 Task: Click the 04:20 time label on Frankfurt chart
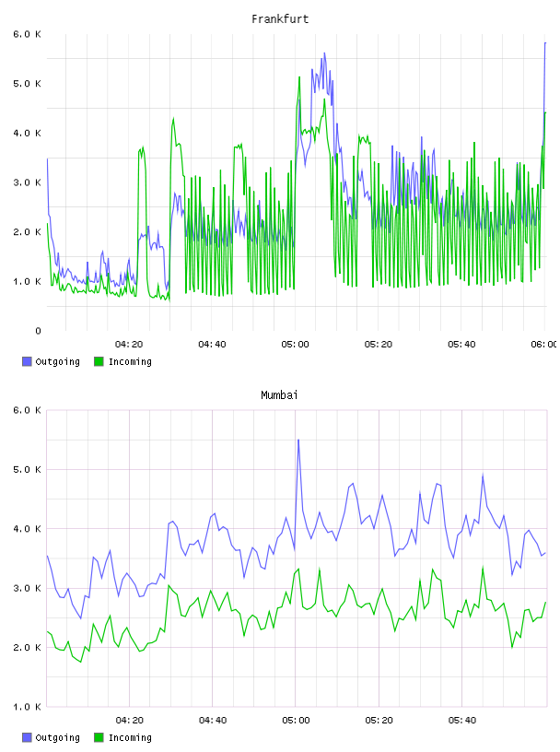point(129,344)
